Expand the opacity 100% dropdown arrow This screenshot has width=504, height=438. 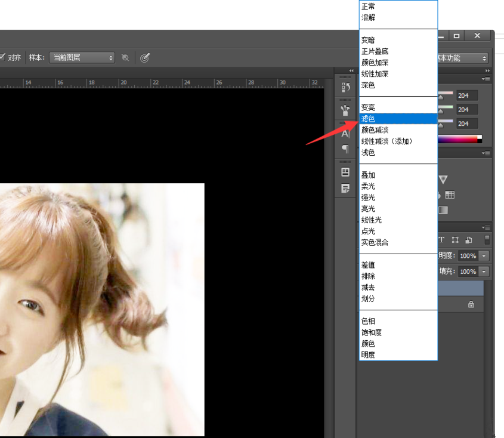[x=484, y=255]
